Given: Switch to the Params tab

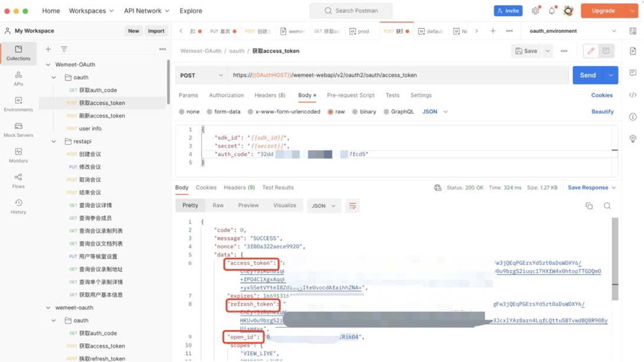Looking at the screenshot, I should point(189,95).
